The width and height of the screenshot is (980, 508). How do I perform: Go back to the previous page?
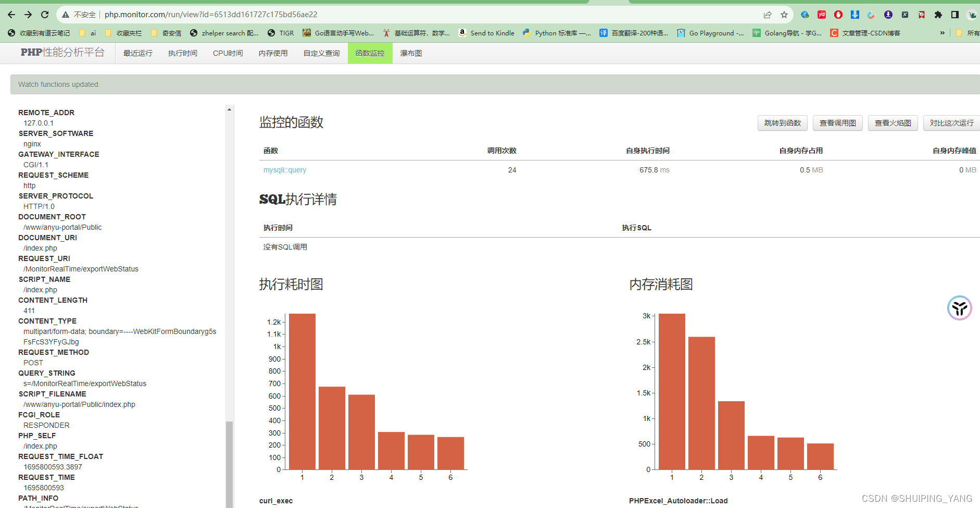[11, 15]
